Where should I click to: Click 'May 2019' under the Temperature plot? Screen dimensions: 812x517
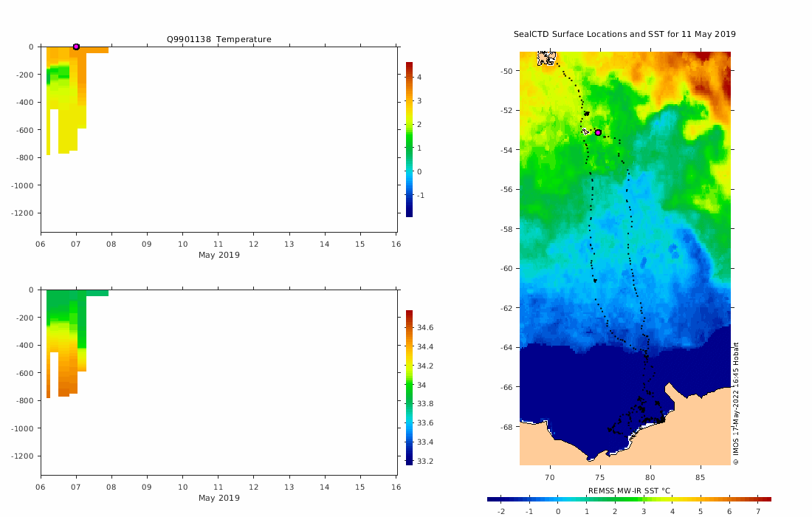tap(219, 255)
